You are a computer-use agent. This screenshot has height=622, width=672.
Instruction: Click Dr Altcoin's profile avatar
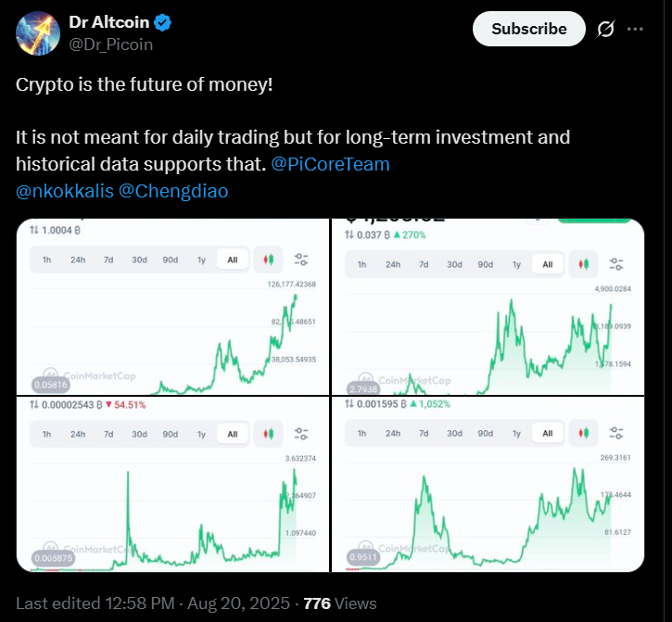coord(38,33)
